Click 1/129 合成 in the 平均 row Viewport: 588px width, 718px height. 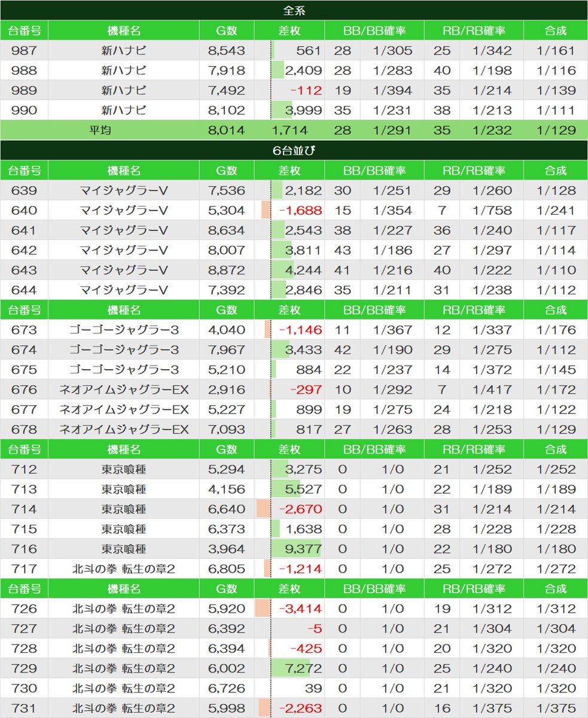[x=556, y=130]
